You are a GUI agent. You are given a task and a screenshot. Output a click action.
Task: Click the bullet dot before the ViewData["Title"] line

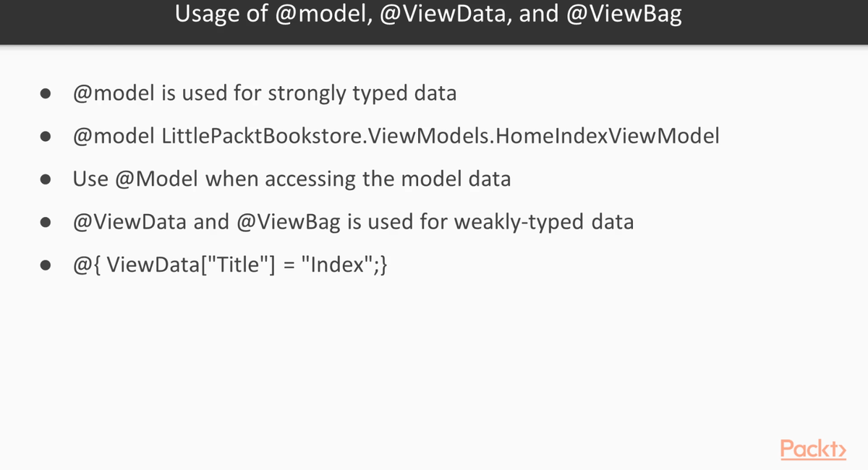click(x=46, y=265)
